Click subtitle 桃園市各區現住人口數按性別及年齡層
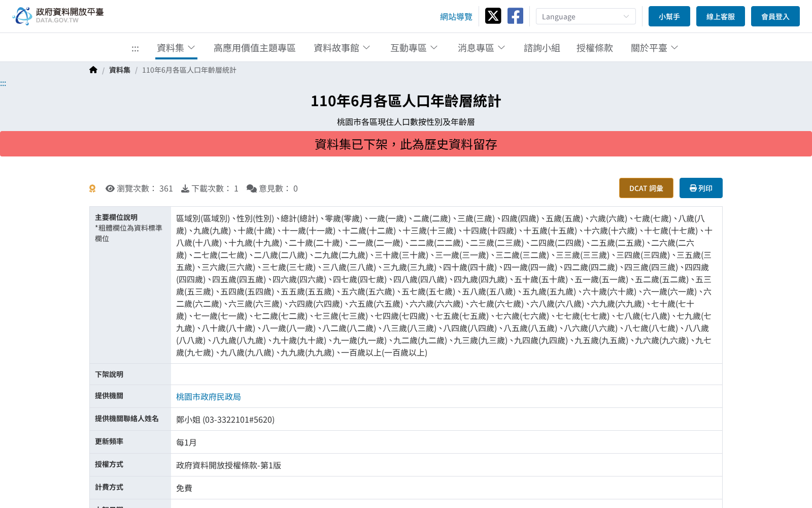The height and width of the screenshot is (508, 812). click(406, 122)
